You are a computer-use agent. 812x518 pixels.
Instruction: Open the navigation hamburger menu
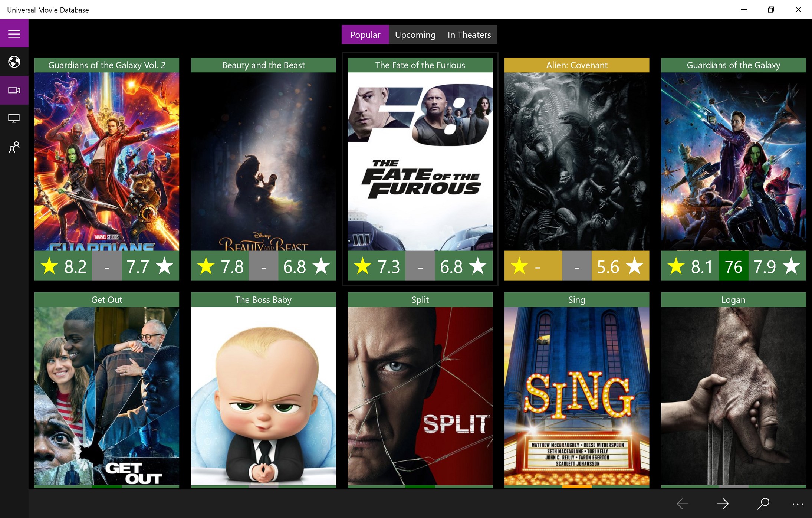pos(14,33)
